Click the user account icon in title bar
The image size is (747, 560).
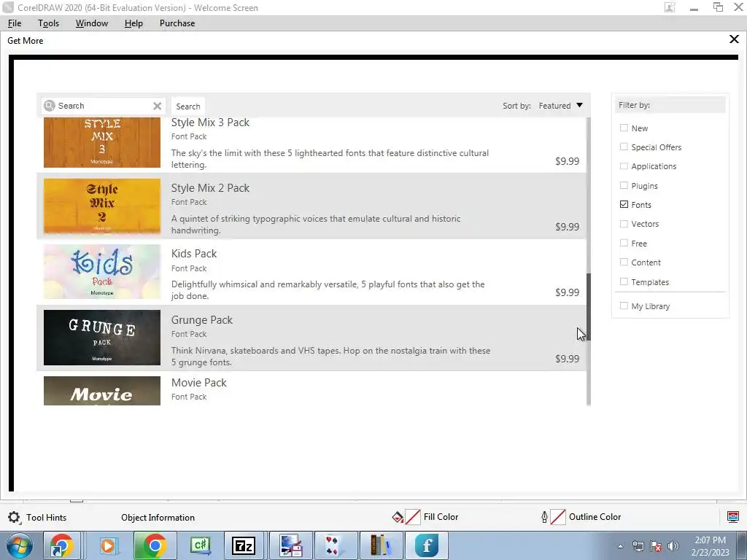[670, 7]
